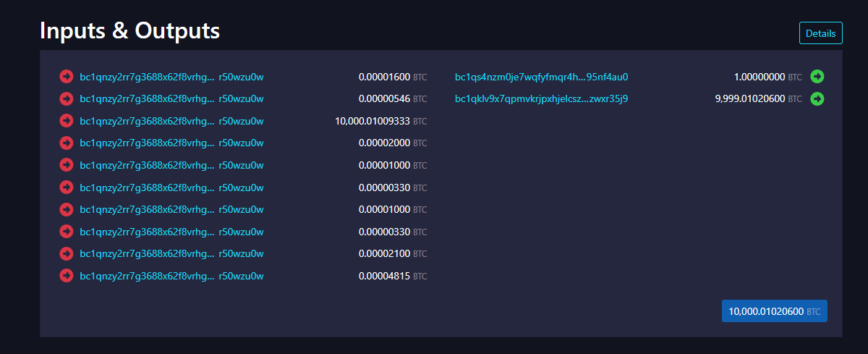Click red arrow icon on 0.00002100 BTC row

tap(67, 254)
